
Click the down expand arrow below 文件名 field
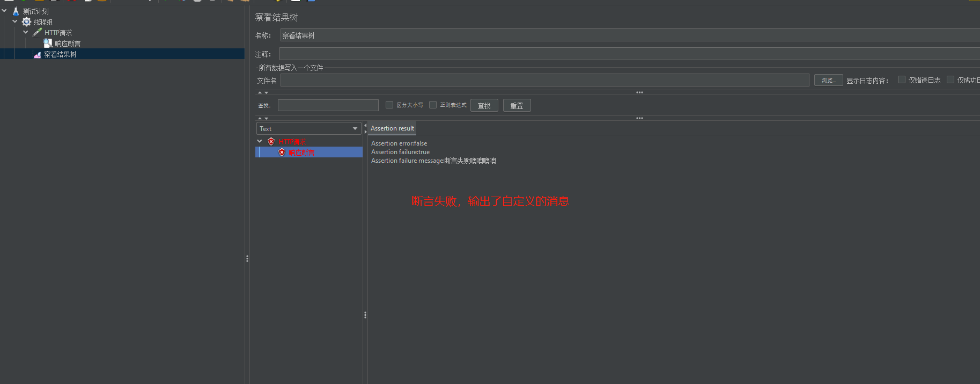click(266, 93)
